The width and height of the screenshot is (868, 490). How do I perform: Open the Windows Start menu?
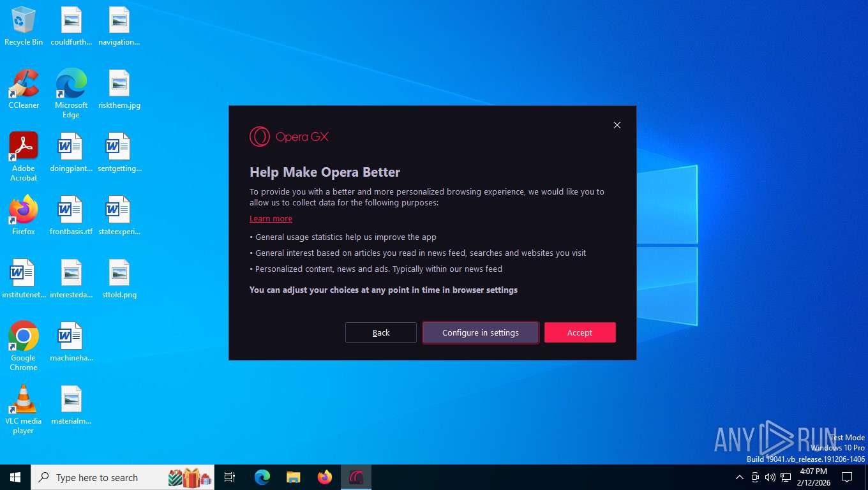[15, 477]
